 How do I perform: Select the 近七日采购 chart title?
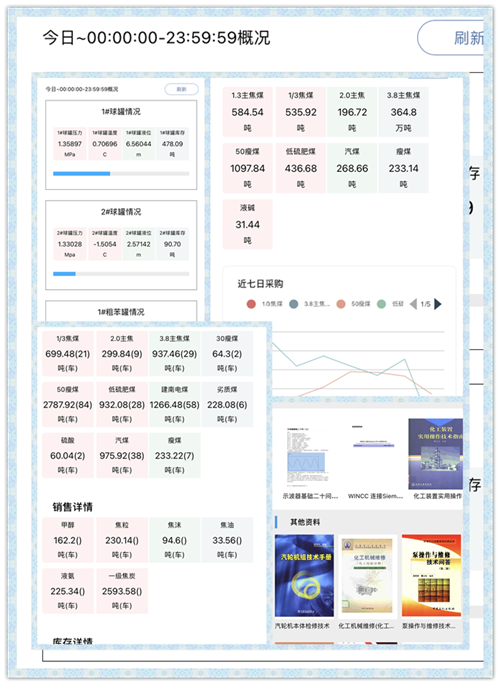pyautogui.click(x=260, y=284)
